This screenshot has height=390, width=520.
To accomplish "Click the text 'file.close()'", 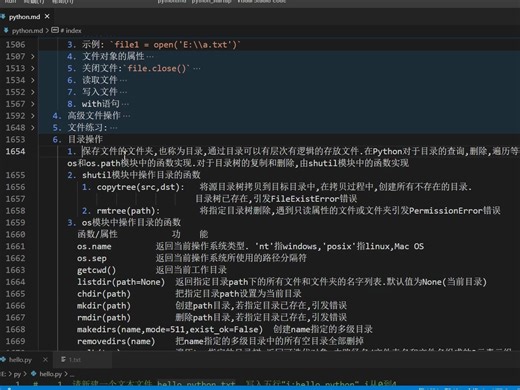I will point(157,68).
